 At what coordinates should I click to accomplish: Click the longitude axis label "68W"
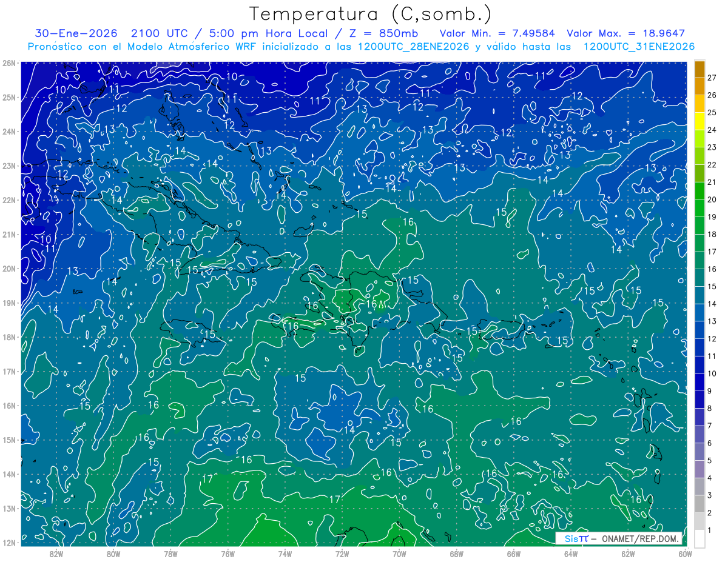click(x=457, y=554)
